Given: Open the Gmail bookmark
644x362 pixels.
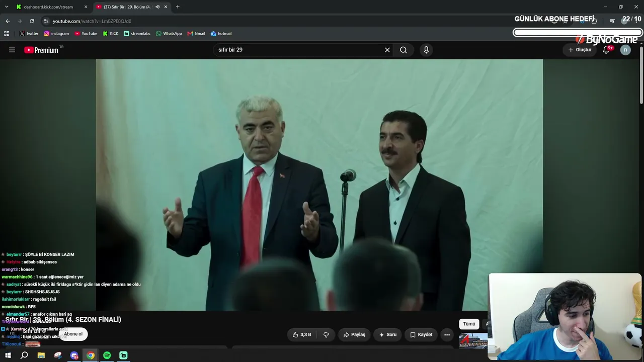Looking at the screenshot, I should [196, 34].
